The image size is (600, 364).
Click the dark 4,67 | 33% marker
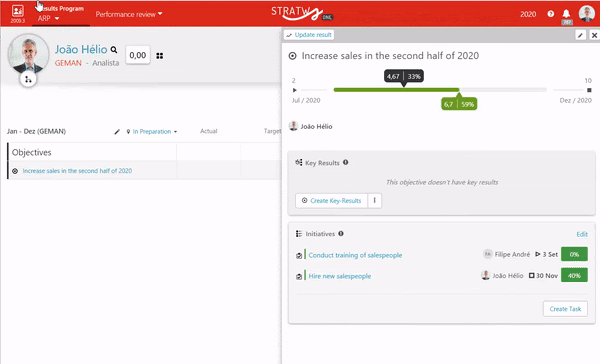[x=404, y=77]
